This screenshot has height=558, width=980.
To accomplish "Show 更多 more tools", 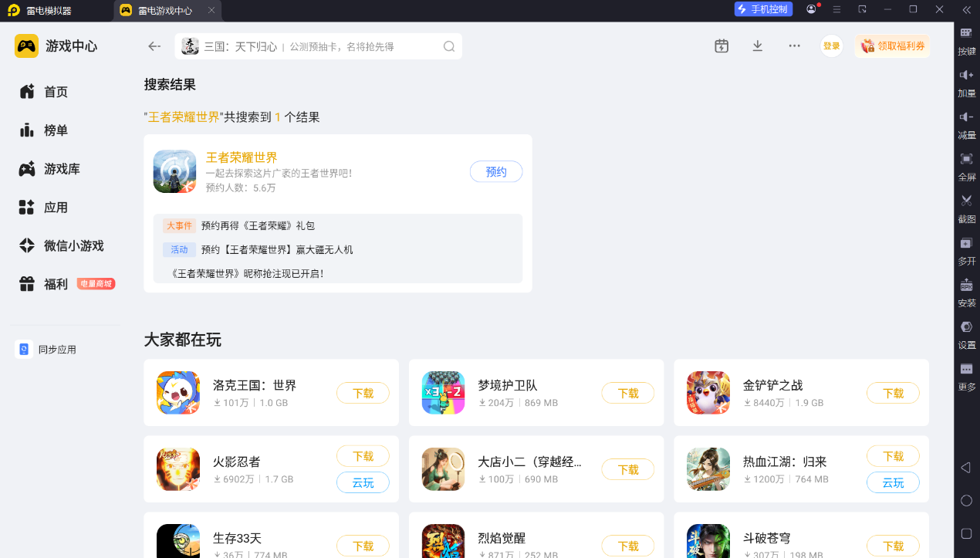I will tap(966, 377).
